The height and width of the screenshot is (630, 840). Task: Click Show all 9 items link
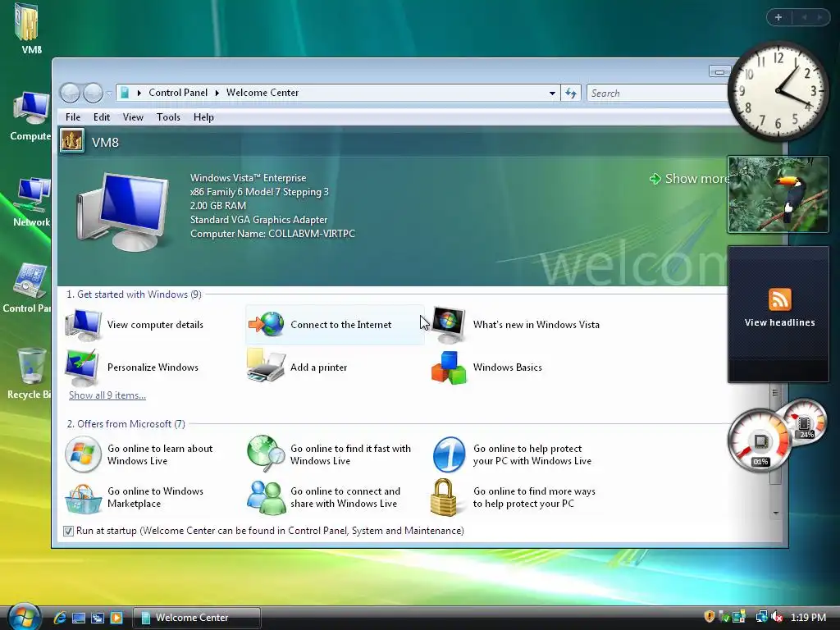(x=107, y=395)
